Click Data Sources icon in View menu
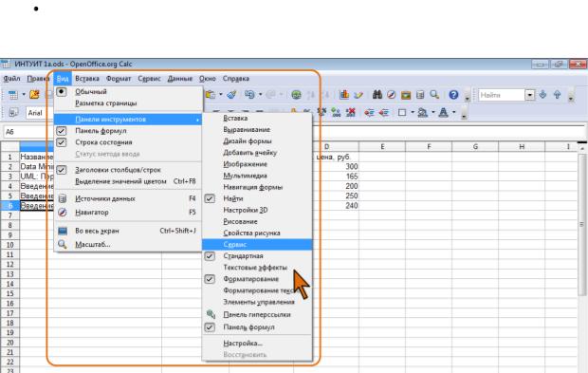This screenshot has width=588, height=373. [x=63, y=198]
